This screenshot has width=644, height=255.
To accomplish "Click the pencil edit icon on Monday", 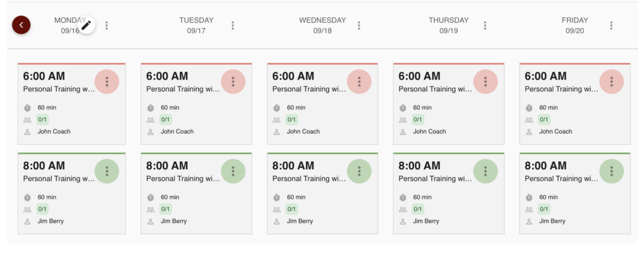I will [x=86, y=25].
